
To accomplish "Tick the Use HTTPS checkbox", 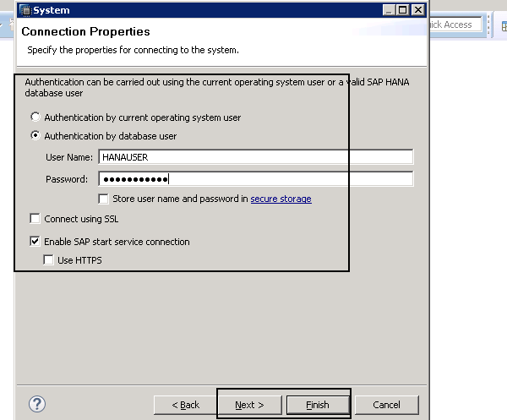I will [49, 260].
